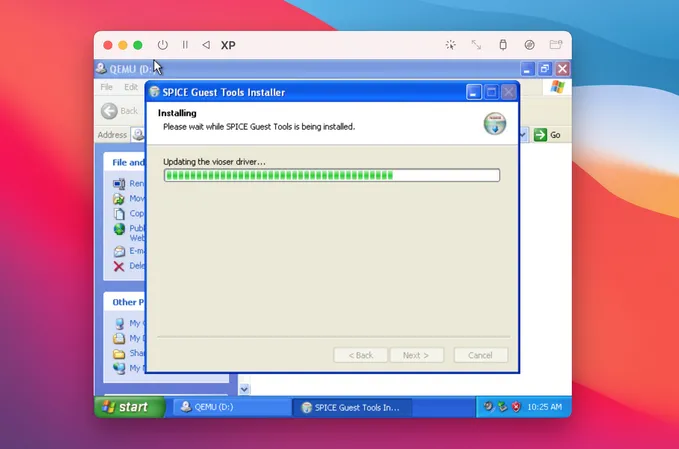Minimize the QEMU (D:) Explorer window
679x449 pixels.
pyautogui.click(x=527, y=69)
